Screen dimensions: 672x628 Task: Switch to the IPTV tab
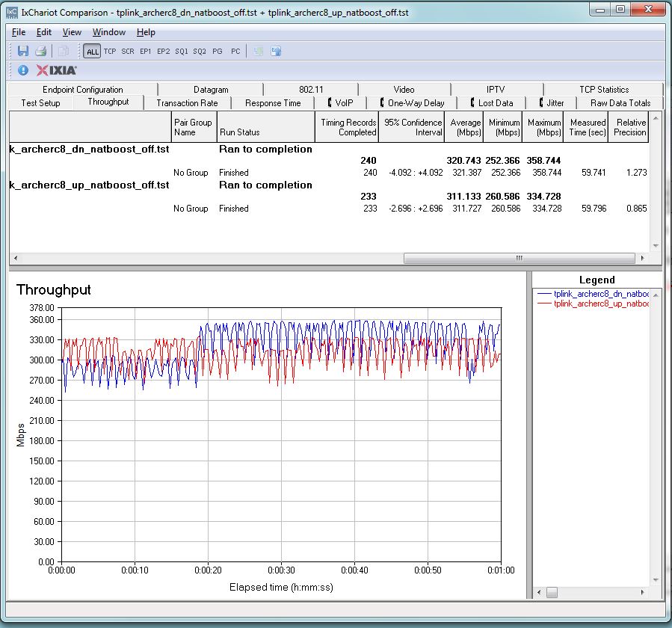496,90
